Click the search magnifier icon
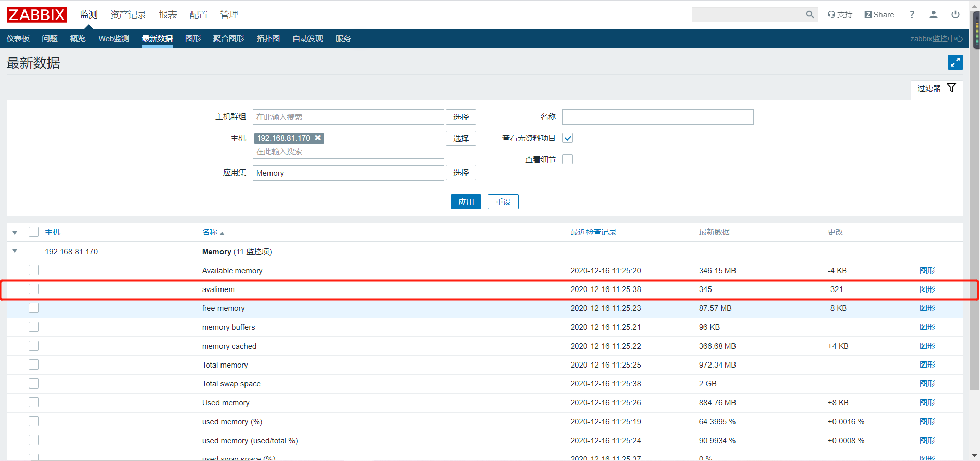The width and height of the screenshot is (980, 461). [x=810, y=15]
